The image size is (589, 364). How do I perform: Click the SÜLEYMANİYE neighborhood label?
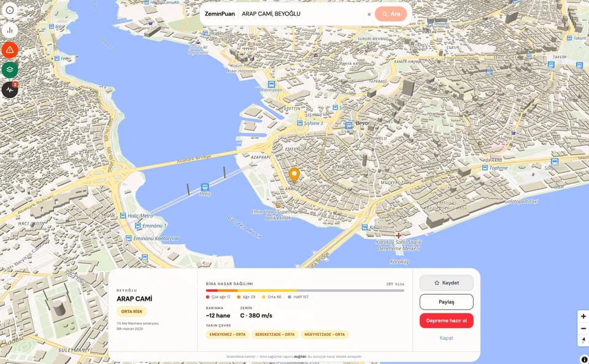click(74, 350)
